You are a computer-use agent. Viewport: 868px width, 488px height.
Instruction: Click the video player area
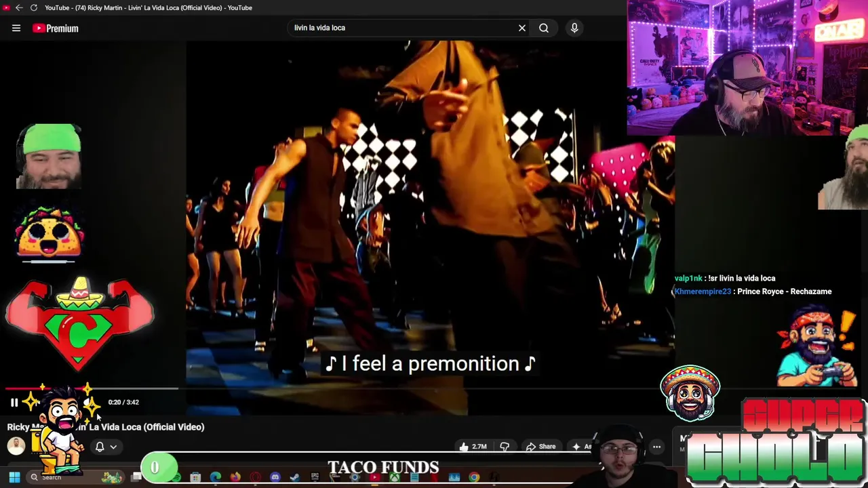[430, 227]
